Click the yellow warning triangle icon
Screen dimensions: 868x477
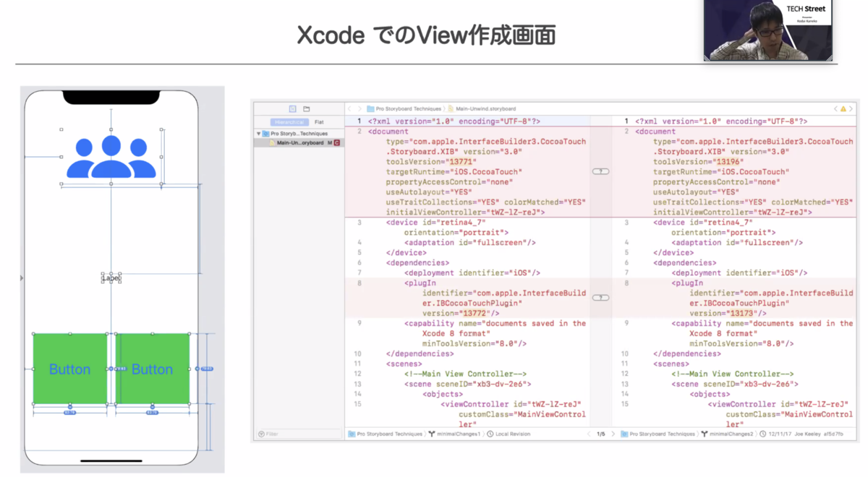pyautogui.click(x=843, y=109)
